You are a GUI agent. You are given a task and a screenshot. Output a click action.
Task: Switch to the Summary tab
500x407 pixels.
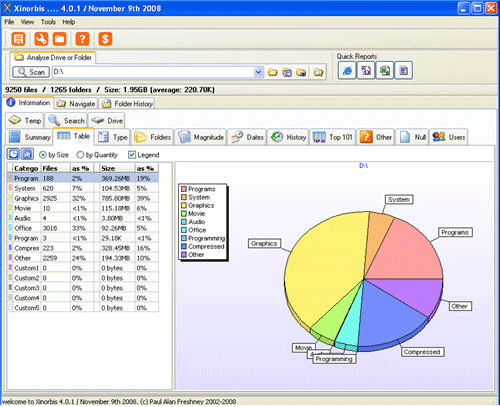click(x=29, y=137)
